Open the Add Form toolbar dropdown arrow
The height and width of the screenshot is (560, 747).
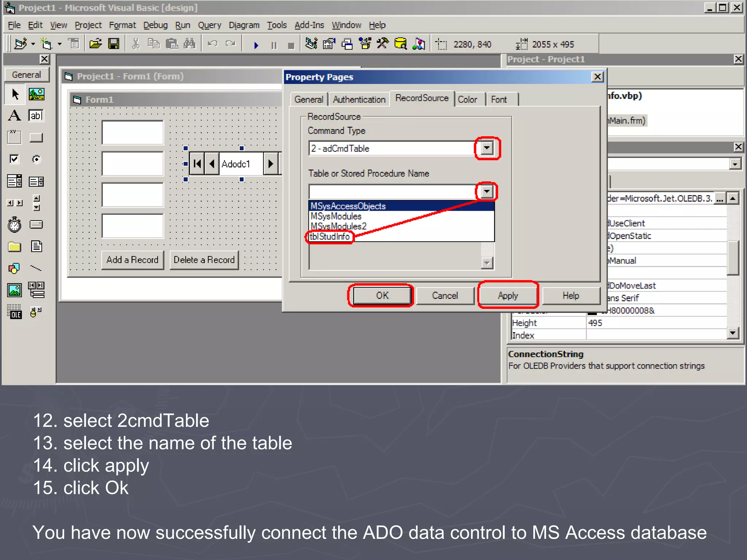(x=59, y=44)
